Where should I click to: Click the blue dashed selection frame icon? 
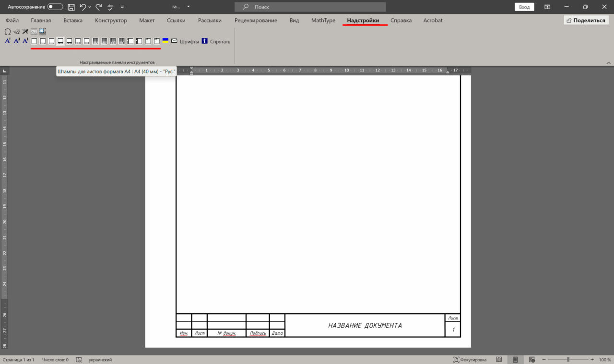coord(43,32)
